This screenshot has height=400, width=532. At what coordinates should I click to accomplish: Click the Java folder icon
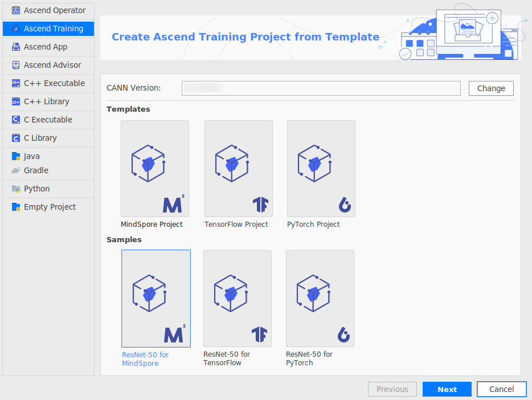point(15,156)
